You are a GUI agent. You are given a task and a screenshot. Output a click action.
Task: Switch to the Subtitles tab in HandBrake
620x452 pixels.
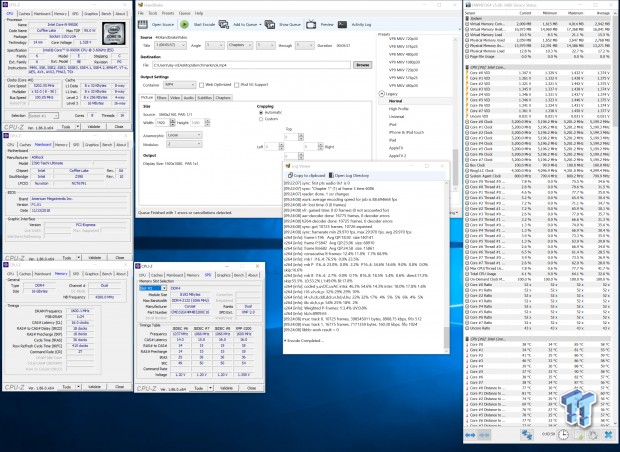pos(204,98)
